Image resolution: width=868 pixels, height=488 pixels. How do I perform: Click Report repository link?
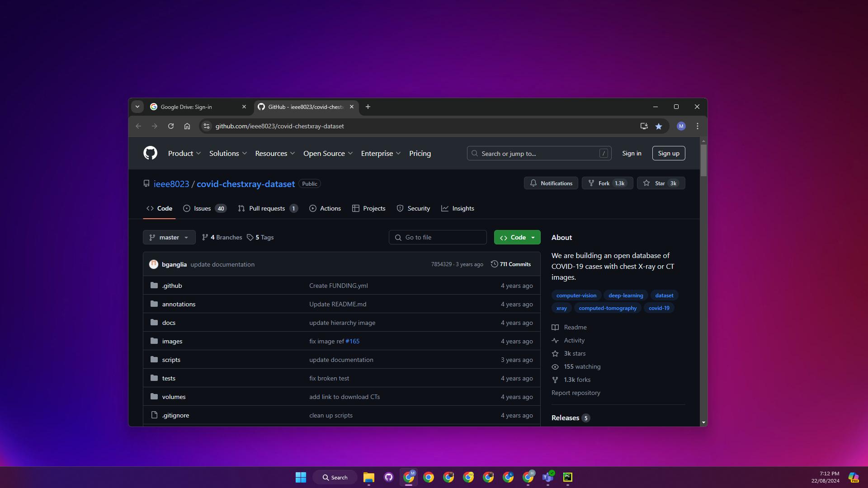576,393
